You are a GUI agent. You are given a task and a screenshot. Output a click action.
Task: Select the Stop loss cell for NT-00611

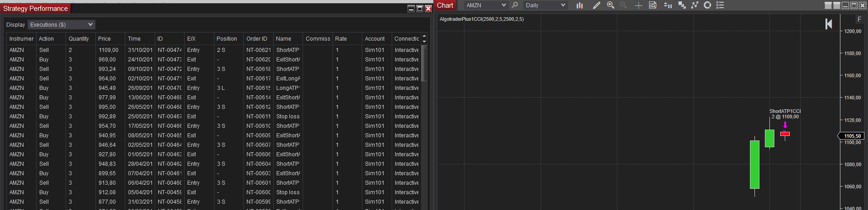288,117
